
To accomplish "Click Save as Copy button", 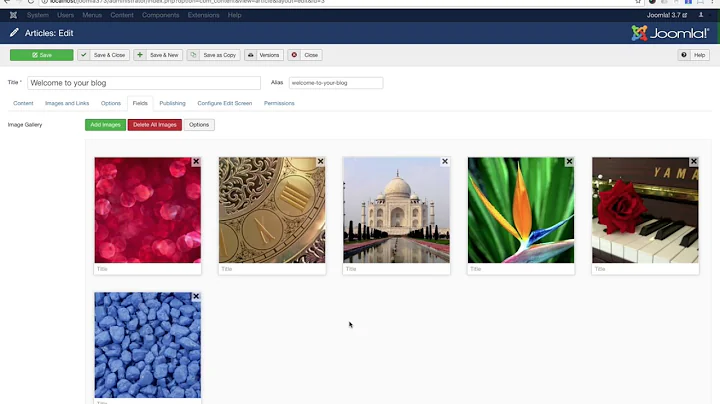I will point(214,55).
